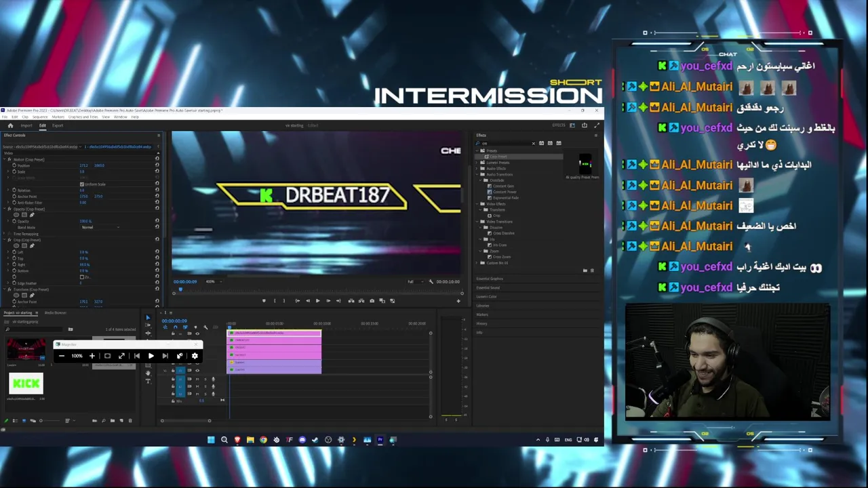Screen dimensions: 868x488
Task: Select the Hand tool in tools panel
Action: click(148, 373)
